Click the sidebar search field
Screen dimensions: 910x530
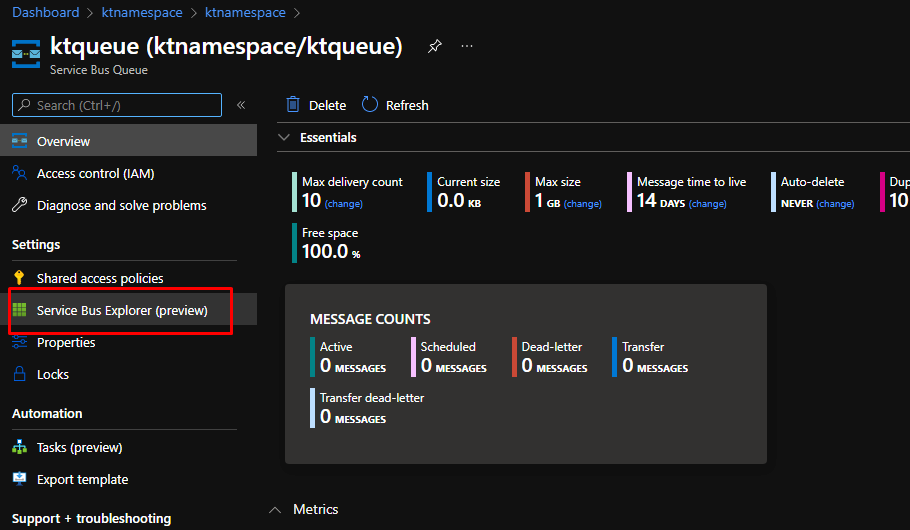pyautogui.click(x=117, y=105)
